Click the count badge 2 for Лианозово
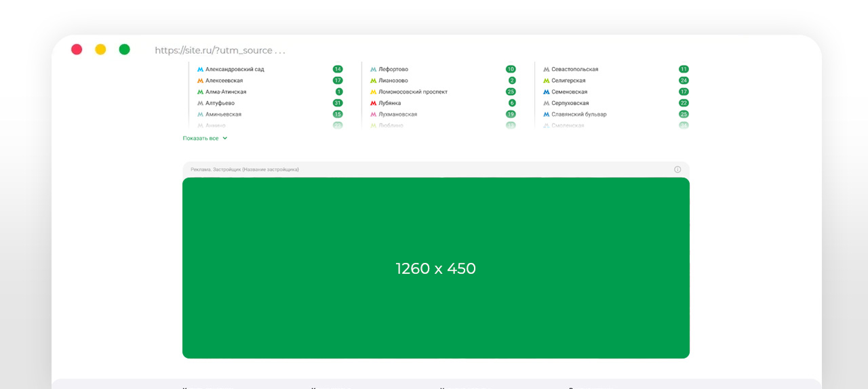868x389 pixels. click(512, 81)
